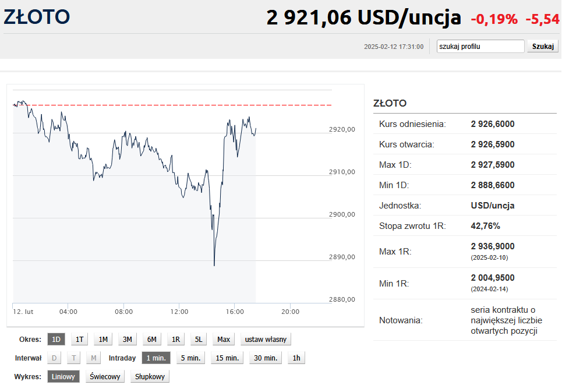Display the Max period range

click(224, 340)
